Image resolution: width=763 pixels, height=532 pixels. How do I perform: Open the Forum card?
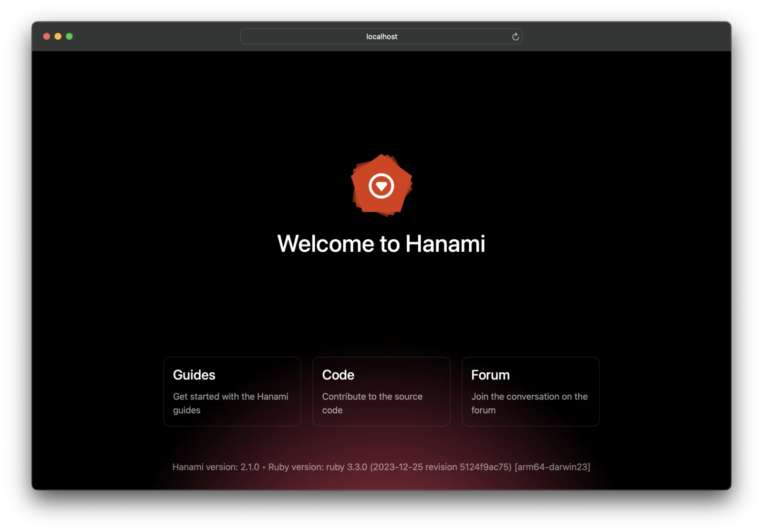coord(530,391)
